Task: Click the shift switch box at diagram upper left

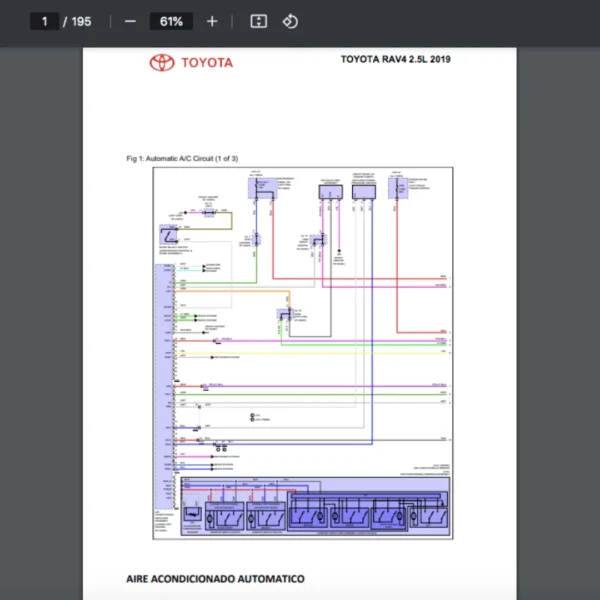Action: (x=170, y=235)
